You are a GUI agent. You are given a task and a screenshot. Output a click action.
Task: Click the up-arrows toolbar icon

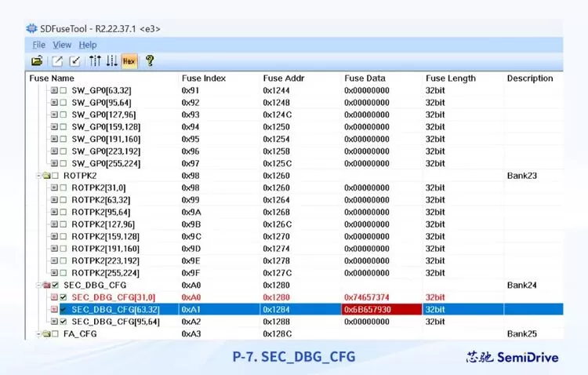click(95, 60)
